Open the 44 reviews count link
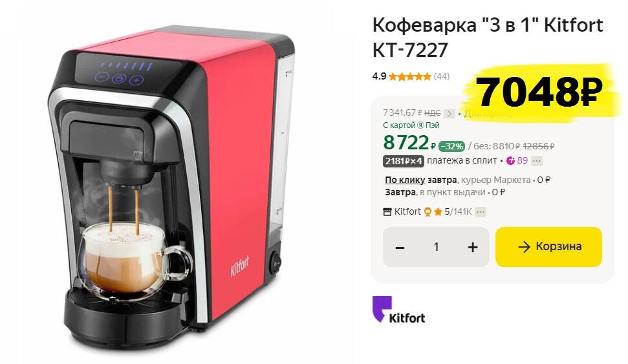This screenshot has width=628, height=364. pos(442,76)
